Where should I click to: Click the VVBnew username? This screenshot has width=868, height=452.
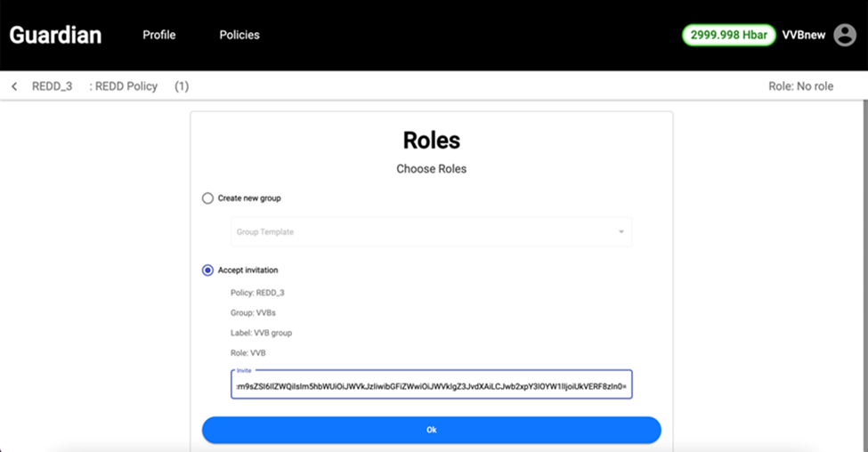pyautogui.click(x=804, y=36)
